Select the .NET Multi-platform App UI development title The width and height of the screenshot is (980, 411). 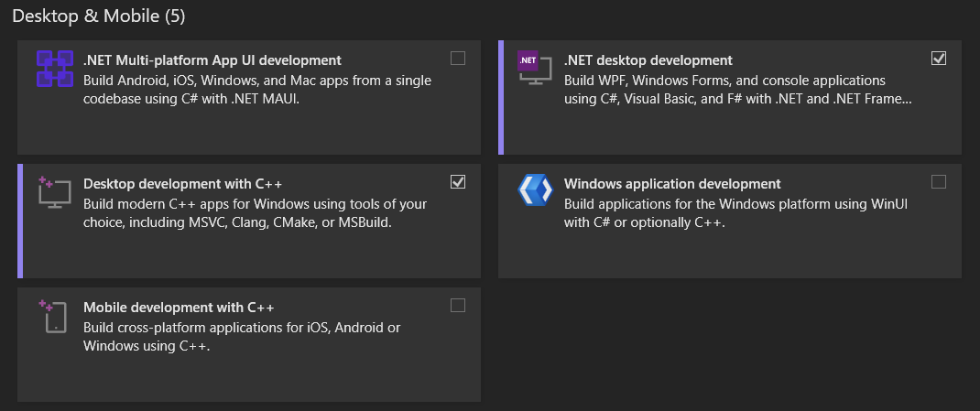point(212,60)
